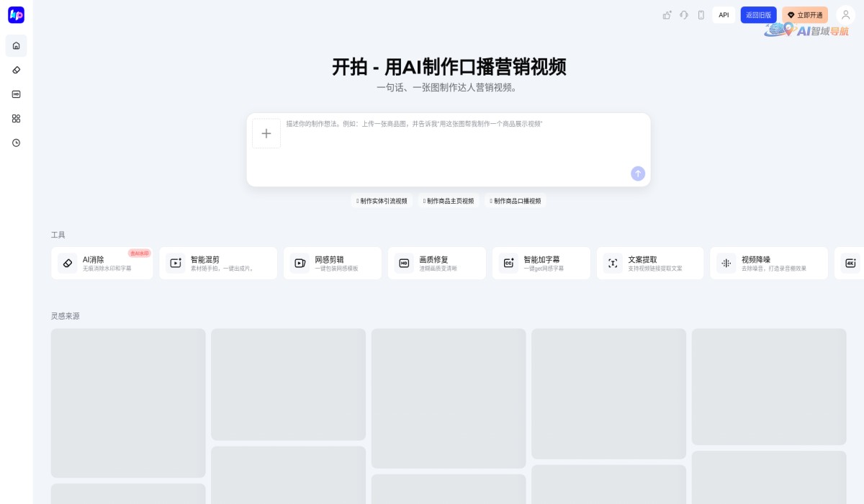Select the 视频降噪 noise reduction tool
Screen dimensions: 864x504
[769, 263]
